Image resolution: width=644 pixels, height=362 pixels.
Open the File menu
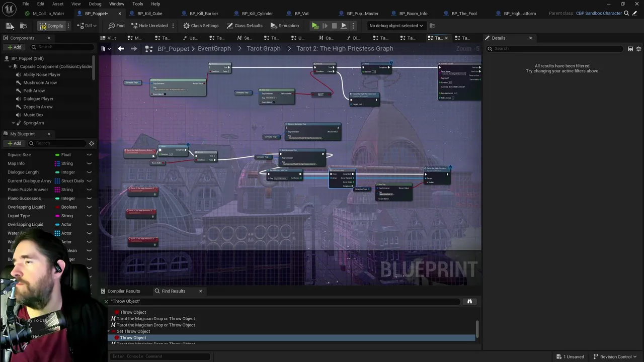click(26, 4)
